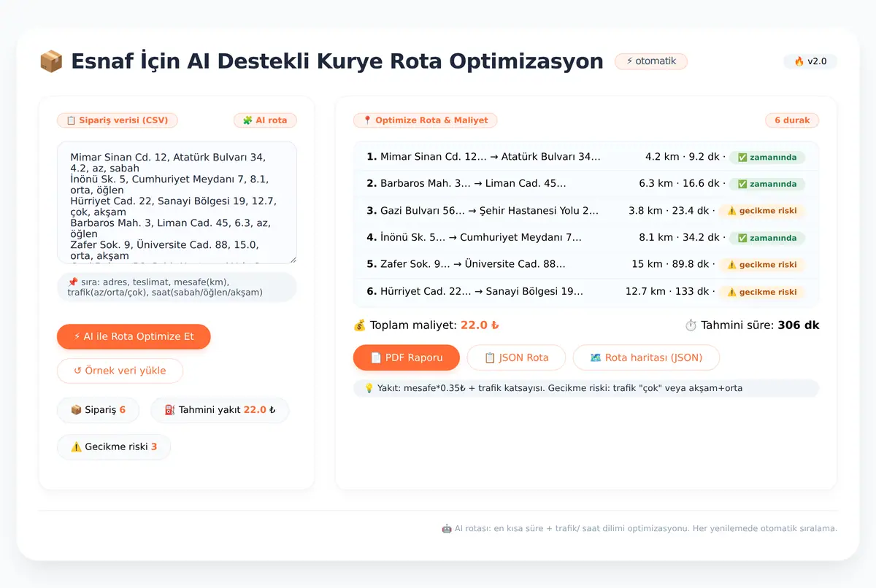This screenshot has height=588, width=876.
Task: Click the 'Tahmini yakıt 22.0 ₺' chip
Action: click(220, 410)
